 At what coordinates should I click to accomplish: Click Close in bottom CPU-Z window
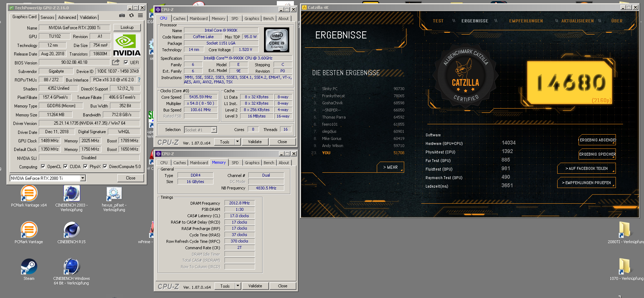click(x=283, y=286)
